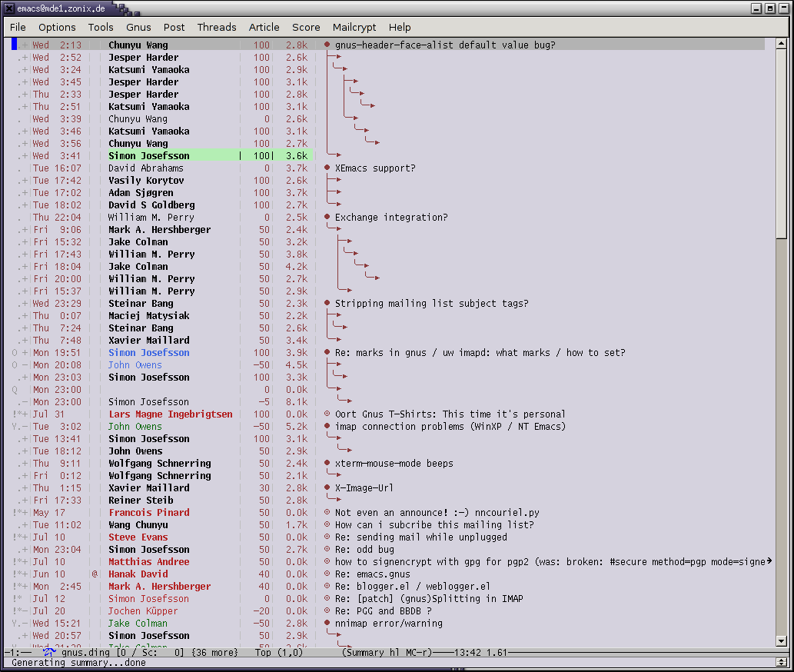The image size is (794, 672).
Task: Open the Help menu
Action: click(400, 28)
